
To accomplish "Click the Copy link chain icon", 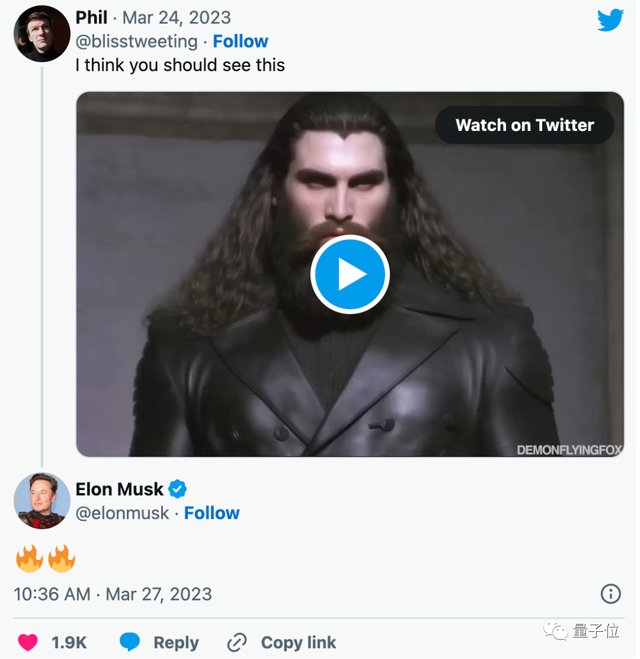I will 237,642.
